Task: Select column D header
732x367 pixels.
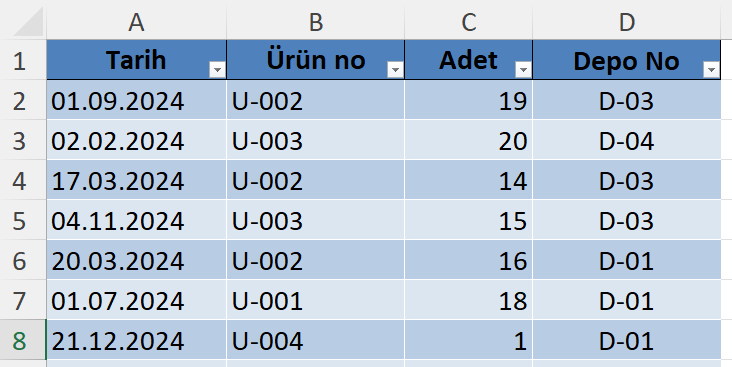Action: click(626, 21)
